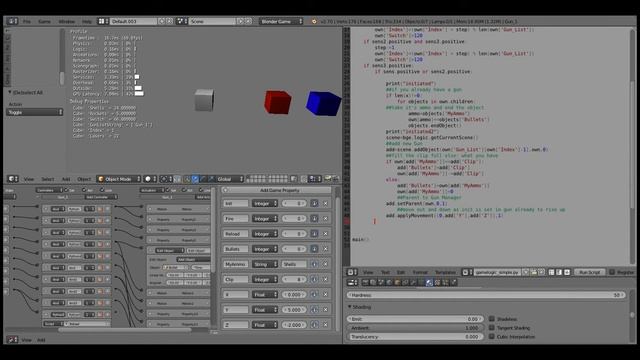Open the editor type selector in top info bar

tap(13, 21)
